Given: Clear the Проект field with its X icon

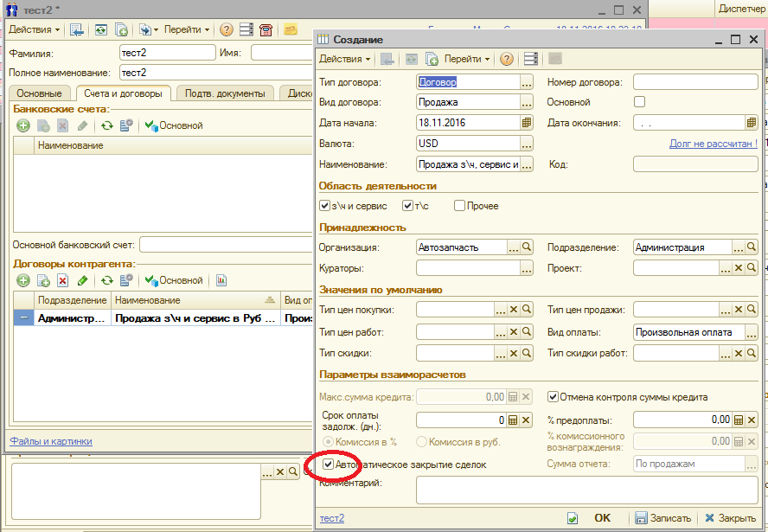Looking at the screenshot, I should click(739, 268).
